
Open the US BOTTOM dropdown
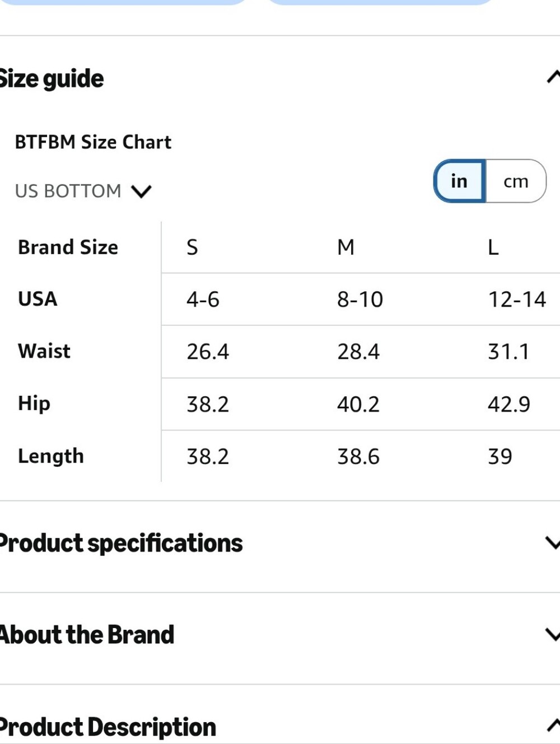pyautogui.click(x=83, y=191)
